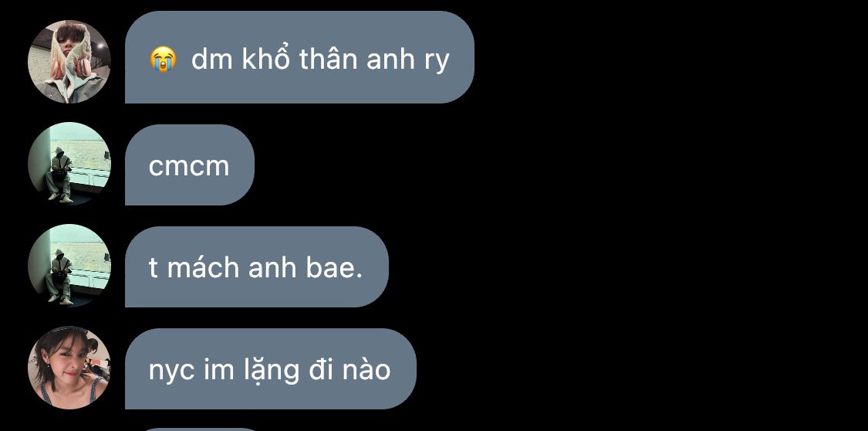868x431 pixels.
Task: Open profile of short-haired woman avatar
Action: click(x=69, y=368)
